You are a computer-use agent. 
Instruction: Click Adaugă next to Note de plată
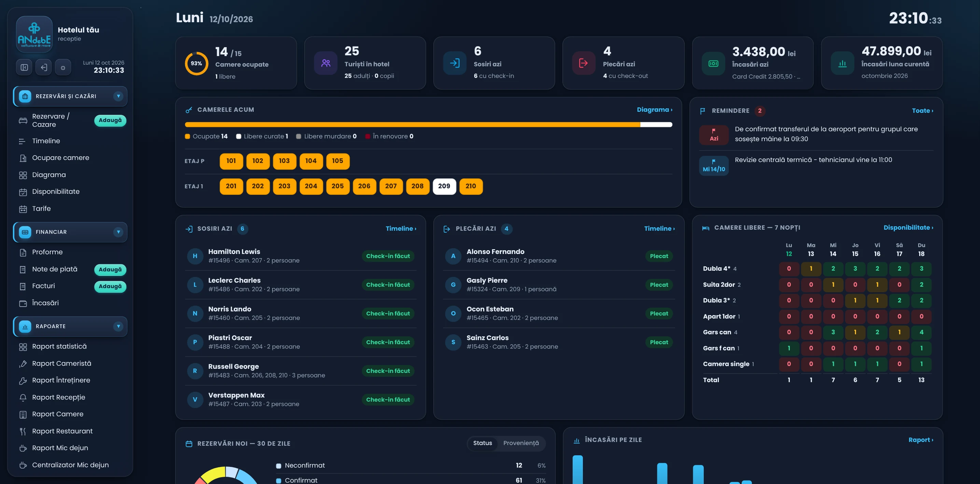(x=110, y=270)
